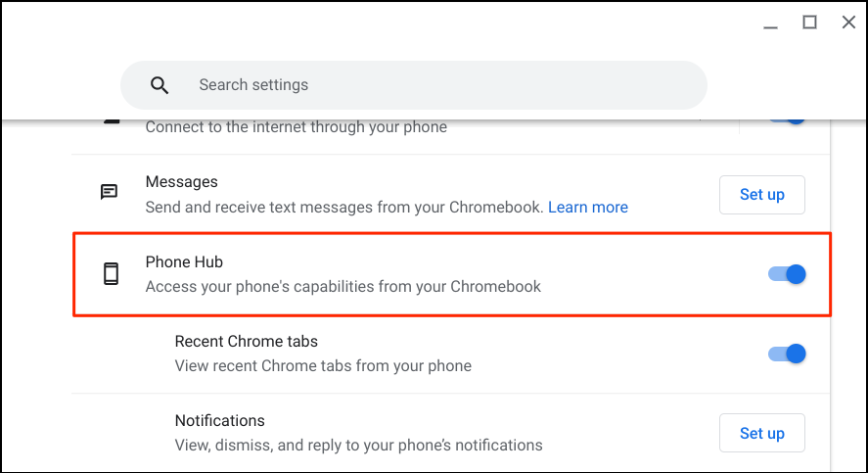Image resolution: width=868 pixels, height=473 pixels.
Task: Click the Messages row title
Action: 181,181
